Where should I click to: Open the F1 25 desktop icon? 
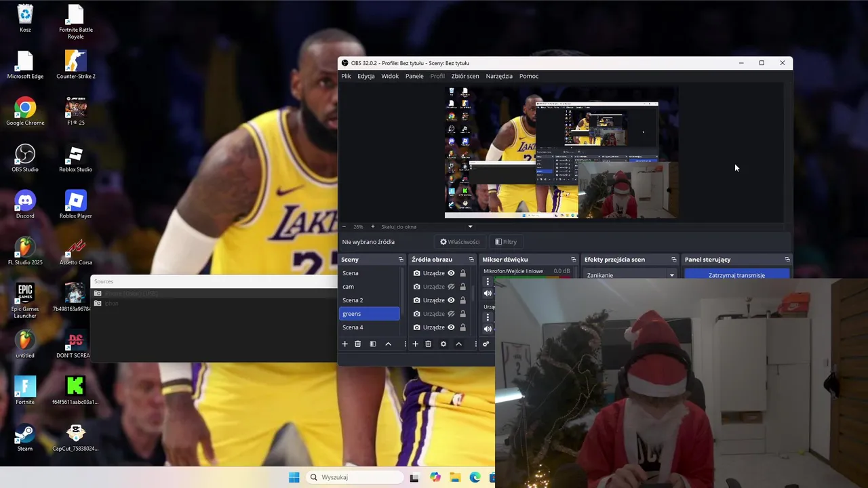75,112
